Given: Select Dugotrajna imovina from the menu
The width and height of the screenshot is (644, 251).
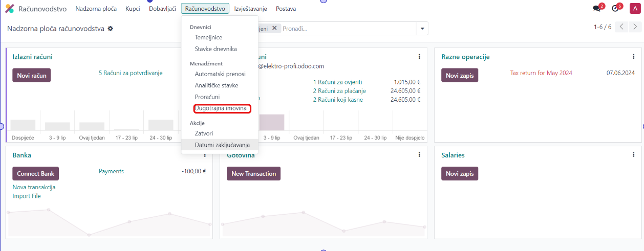Looking at the screenshot, I should point(222,108).
